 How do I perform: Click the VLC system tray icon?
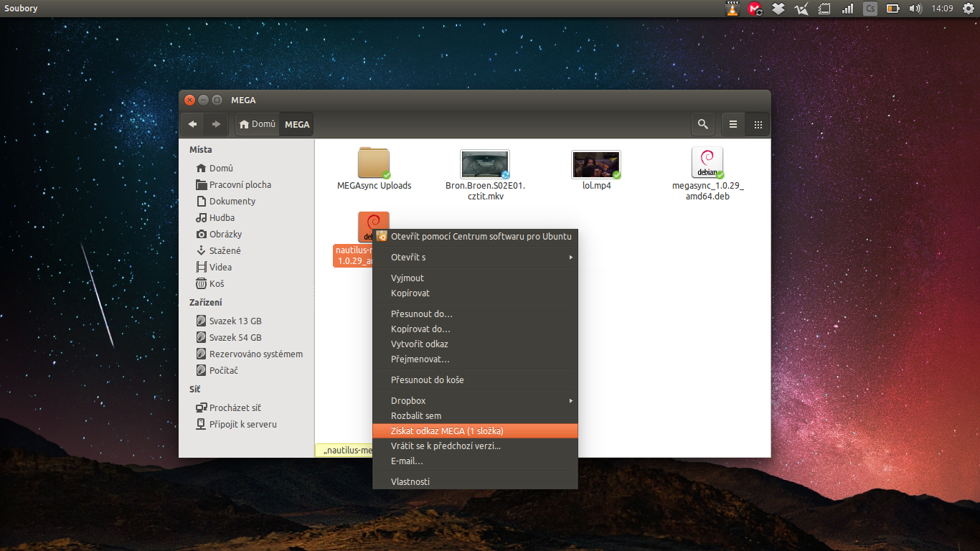pyautogui.click(x=732, y=8)
